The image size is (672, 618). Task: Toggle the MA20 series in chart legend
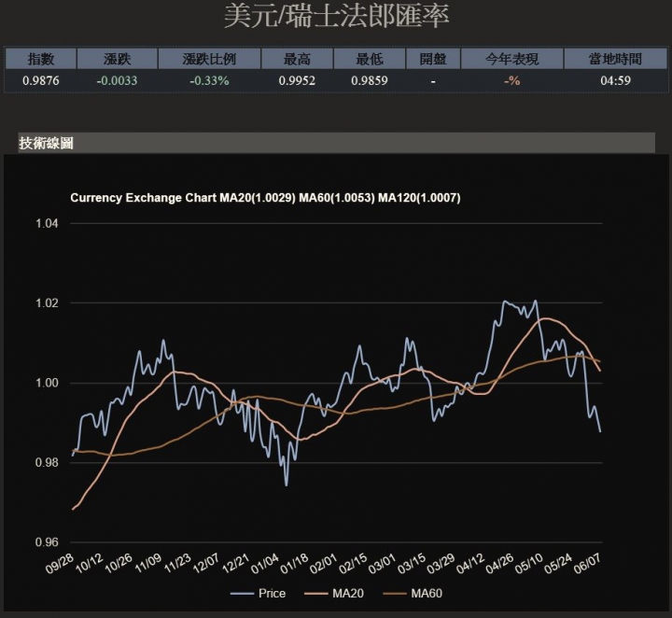(334, 593)
